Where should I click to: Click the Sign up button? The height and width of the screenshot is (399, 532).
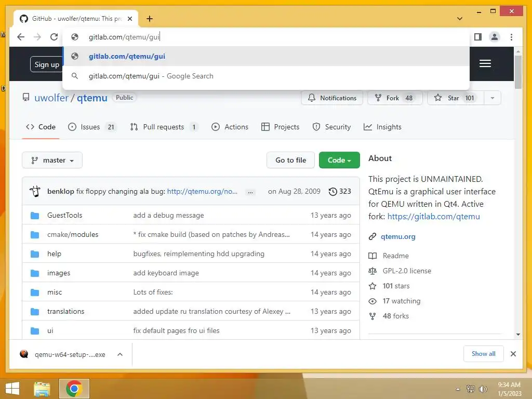[46, 64]
